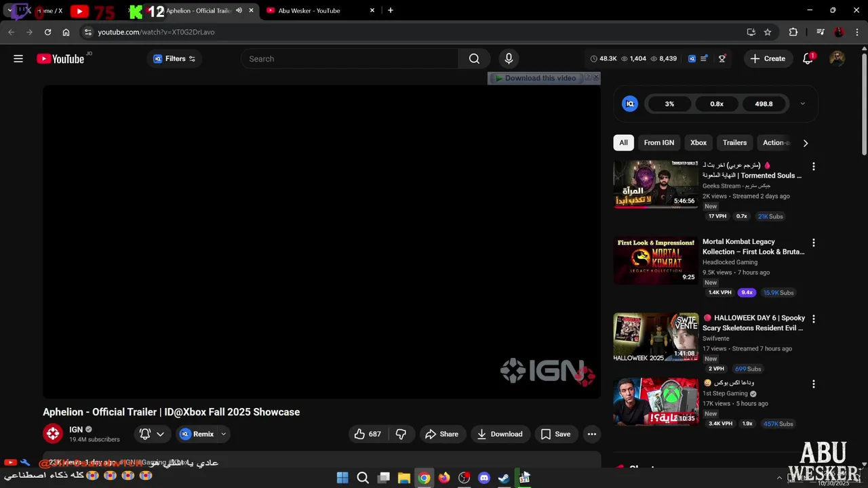
Task: Open more options for 1st Step Gaming video
Action: coord(814,384)
